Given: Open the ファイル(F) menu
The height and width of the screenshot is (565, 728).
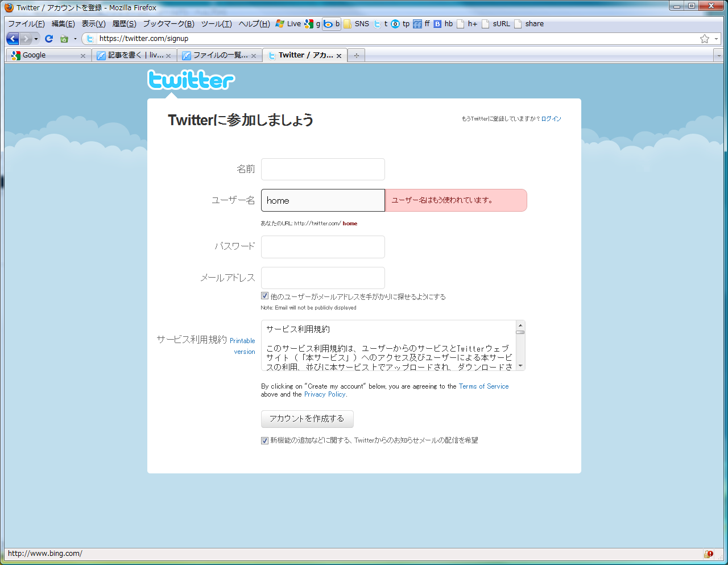Looking at the screenshot, I should [x=26, y=24].
